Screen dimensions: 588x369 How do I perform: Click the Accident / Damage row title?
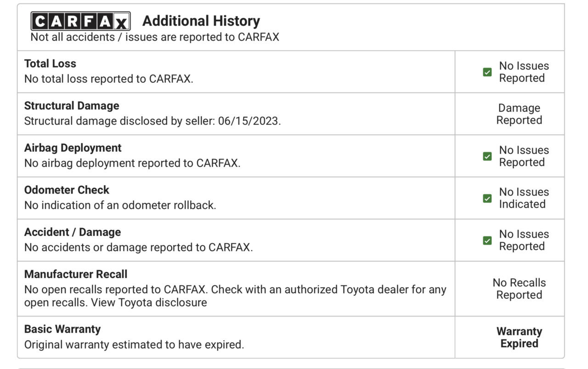point(73,232)
